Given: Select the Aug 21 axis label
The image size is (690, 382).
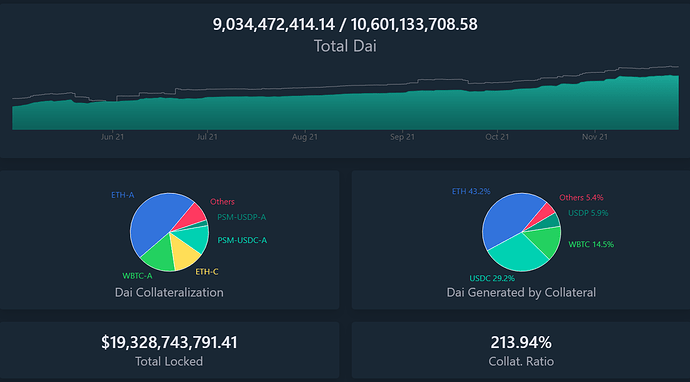Looking at the screenshot, I should pyautogui.click(x=305, y=137).
